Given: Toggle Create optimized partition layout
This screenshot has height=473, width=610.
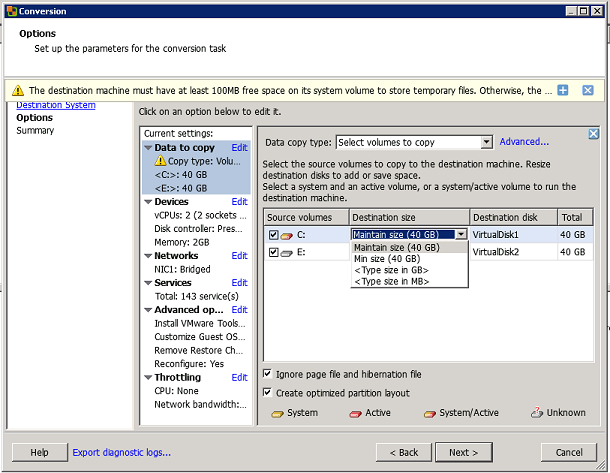Looking at the screenshot, I should pyautogui.click(x=267, y=392).
